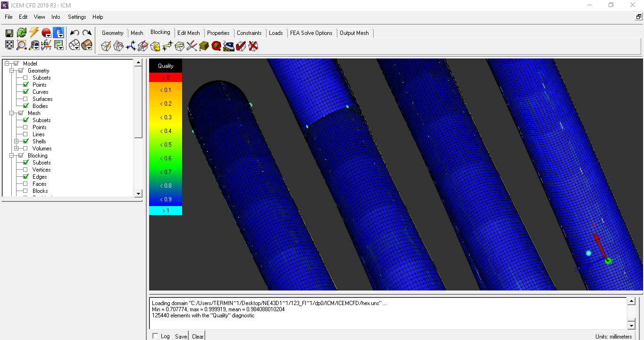Viewport: 644px width, 340px height.
Task: Click the Save button in message log
Action: 181,336
